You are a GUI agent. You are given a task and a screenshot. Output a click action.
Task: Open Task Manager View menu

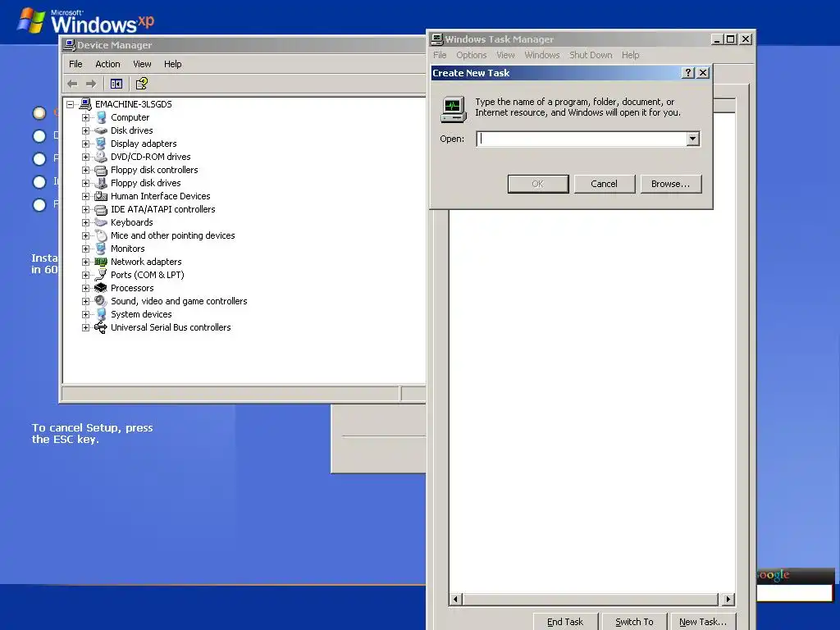pos(505,55)
